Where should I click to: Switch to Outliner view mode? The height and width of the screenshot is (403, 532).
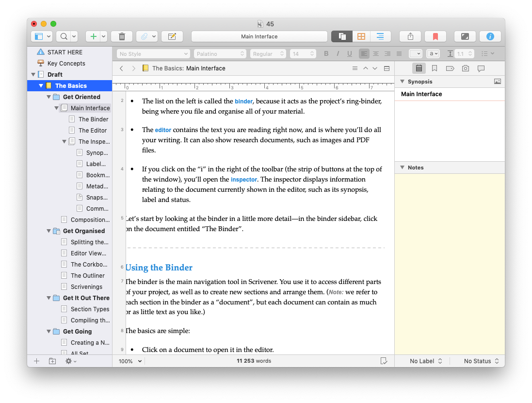(381, 36)
